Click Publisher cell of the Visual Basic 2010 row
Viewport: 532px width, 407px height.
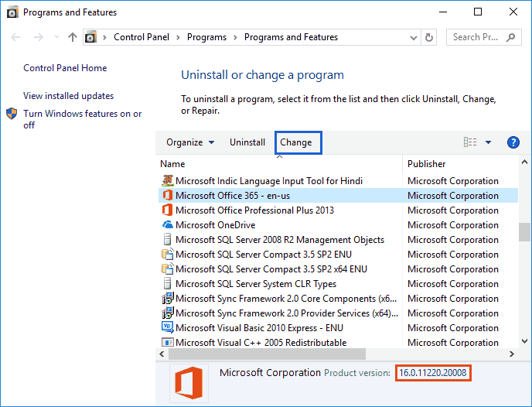coord(453,328)
